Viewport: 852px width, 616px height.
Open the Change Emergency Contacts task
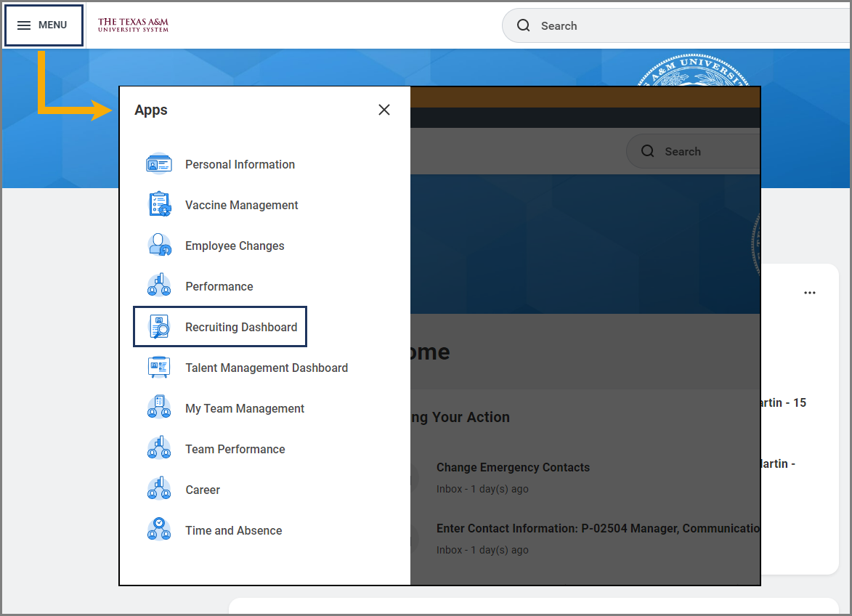click(x=513, y=467)
